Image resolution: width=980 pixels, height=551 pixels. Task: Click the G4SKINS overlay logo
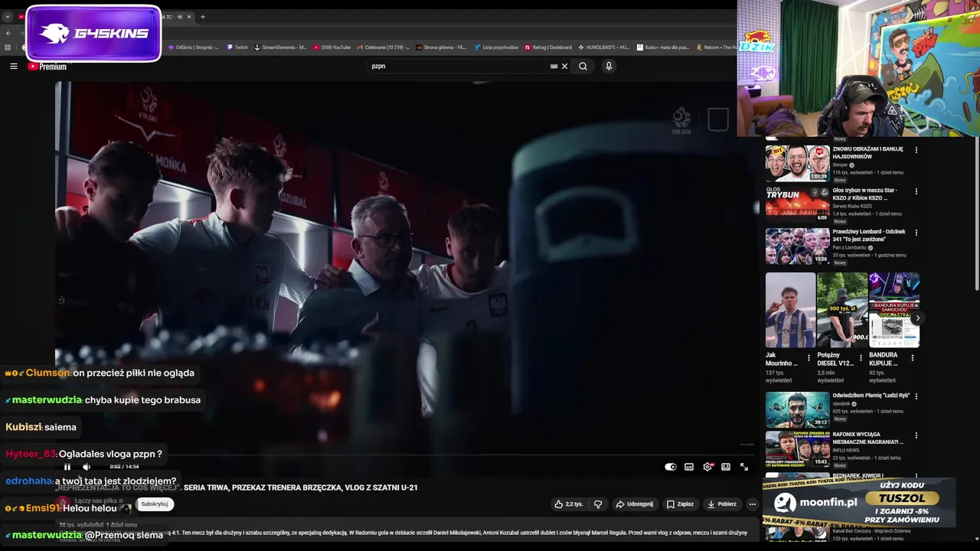[93, 34]
